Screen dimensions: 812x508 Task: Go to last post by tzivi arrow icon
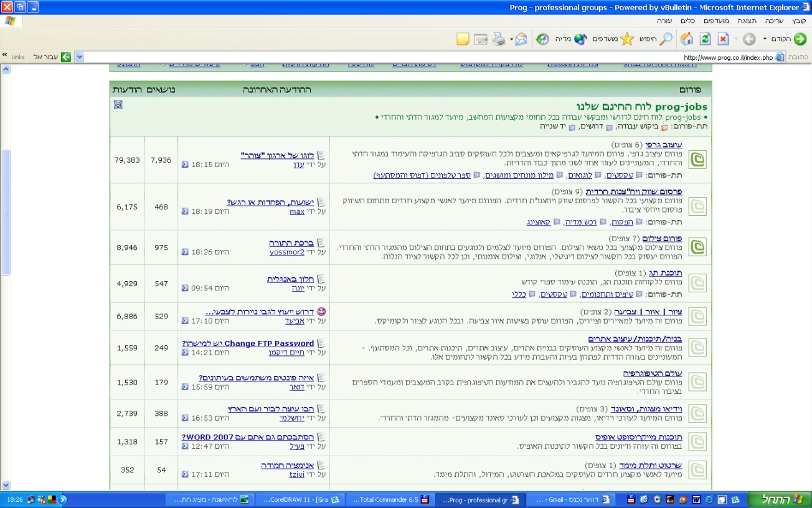[185, 474]
